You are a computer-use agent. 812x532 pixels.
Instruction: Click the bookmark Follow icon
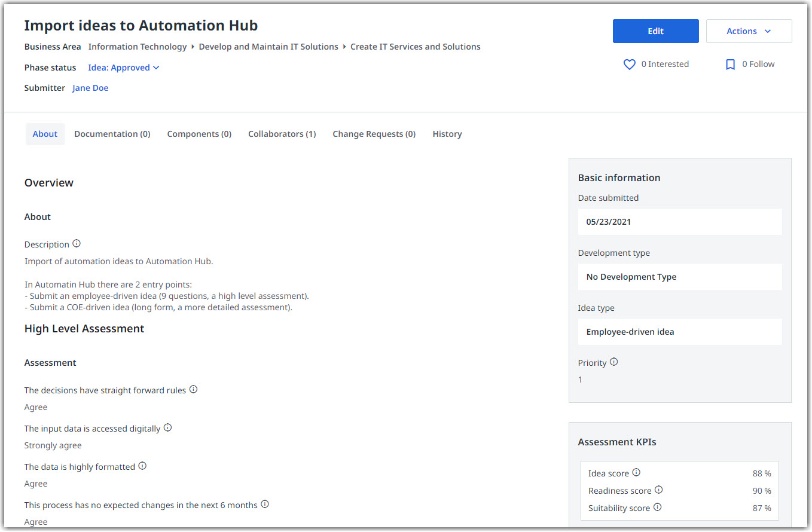click(x=730, y=65)
